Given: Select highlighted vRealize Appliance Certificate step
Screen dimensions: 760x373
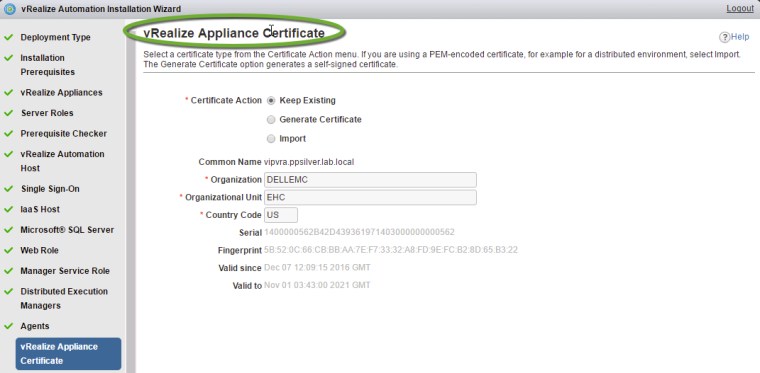Looking at the screenshot, I should tap(68, 354).
